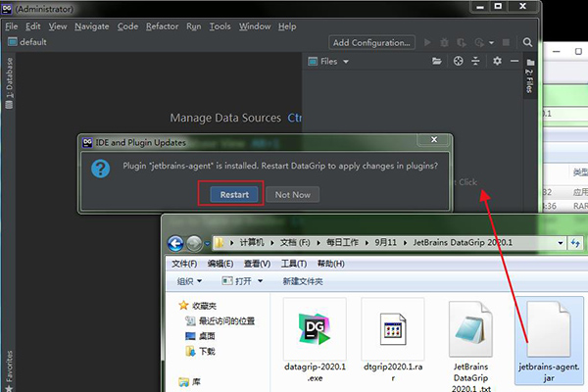Image resolution: width=588 pixels, height=392 pixels.
Task: Click the locate crosshair icon in Files panel
Action: [458, 61]
